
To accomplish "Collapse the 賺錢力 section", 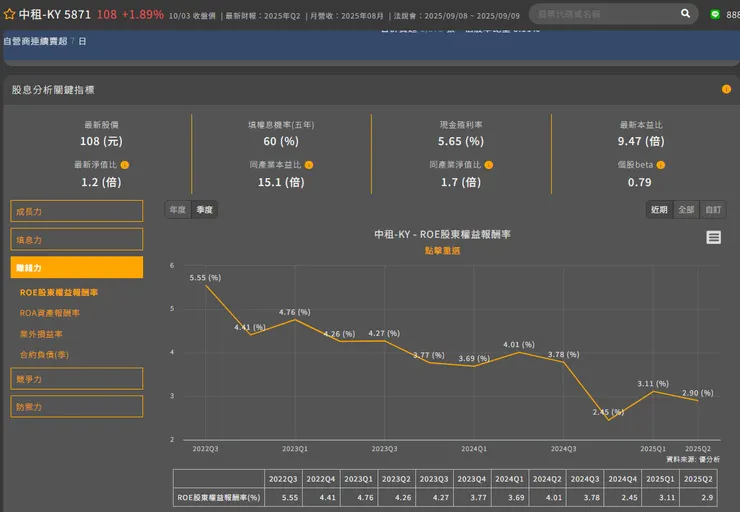I will tap(76, 268).
